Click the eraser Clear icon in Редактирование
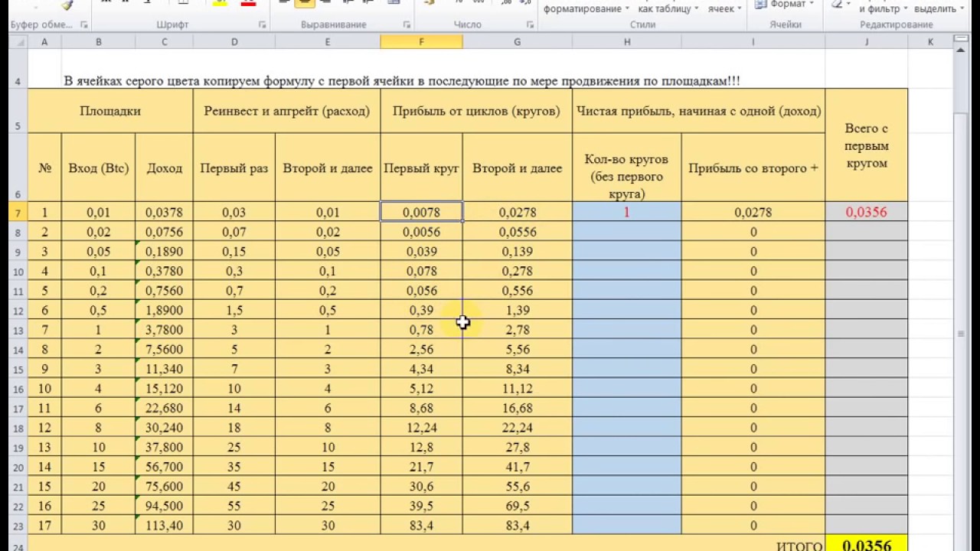Image resolution: width=980 pixels, height=551 pixels. tap(836, 4)
